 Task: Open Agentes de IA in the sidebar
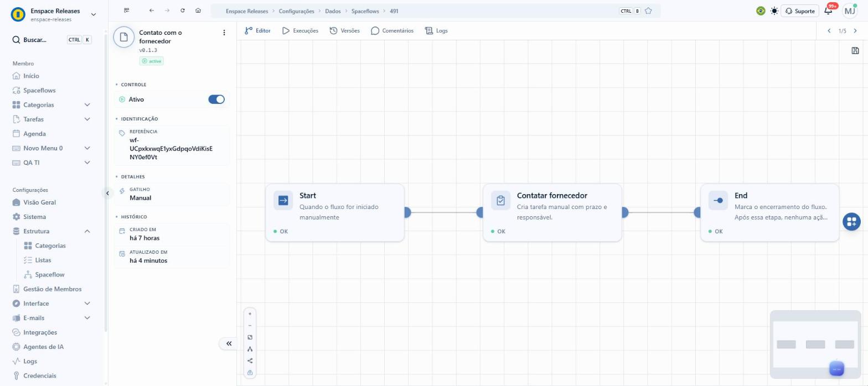(x=43, y=347)
